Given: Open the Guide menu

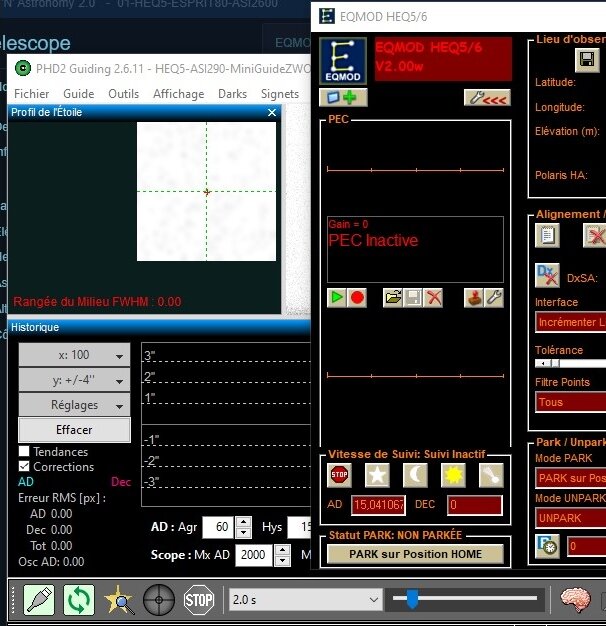Looking at the screenshot, I should [79, 94].
